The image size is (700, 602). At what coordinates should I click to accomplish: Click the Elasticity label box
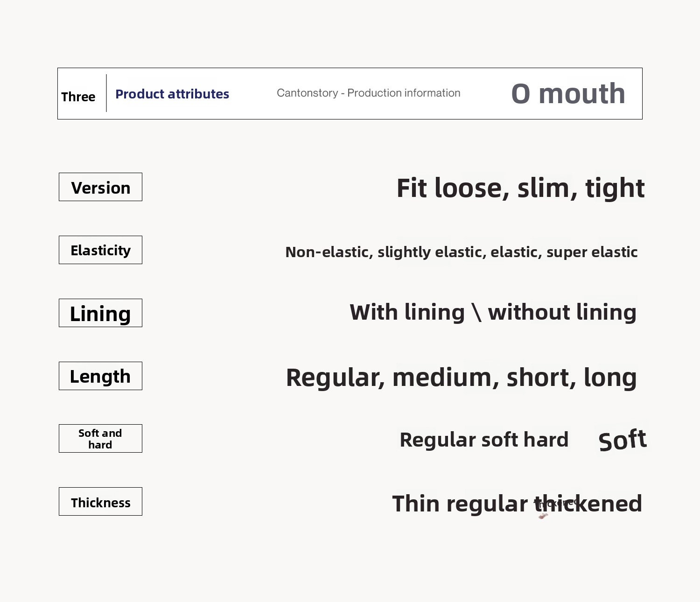[x=100, y=250]
